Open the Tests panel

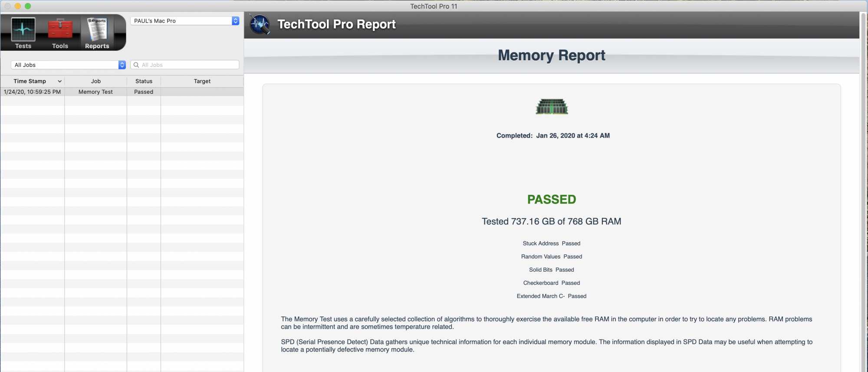click(23, 33)
